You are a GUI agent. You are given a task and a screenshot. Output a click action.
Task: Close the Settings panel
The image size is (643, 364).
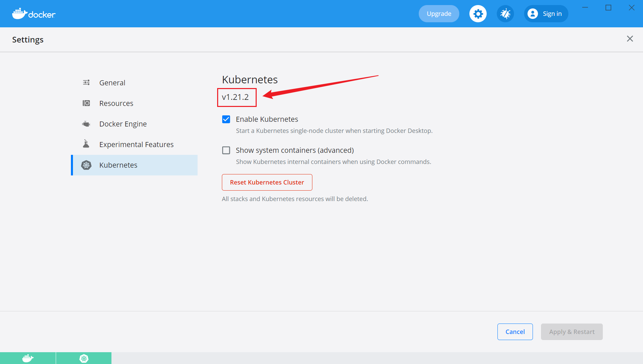click(x=630, y=39)
